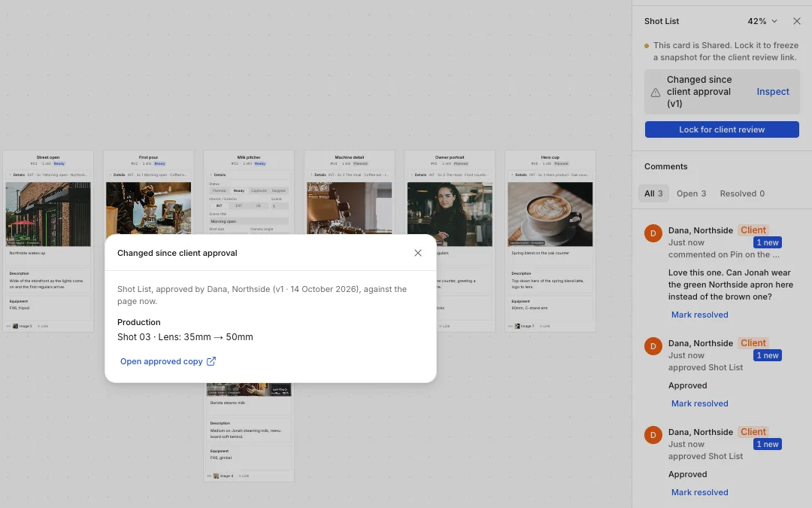Close the Shot List side panel

[x=796, y=21]
